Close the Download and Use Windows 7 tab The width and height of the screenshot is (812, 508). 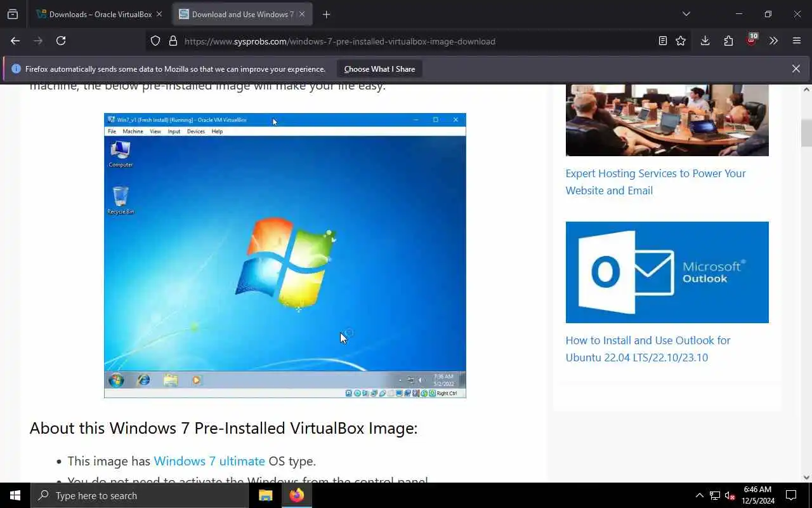pyautogui.click(x=302, y=14)
